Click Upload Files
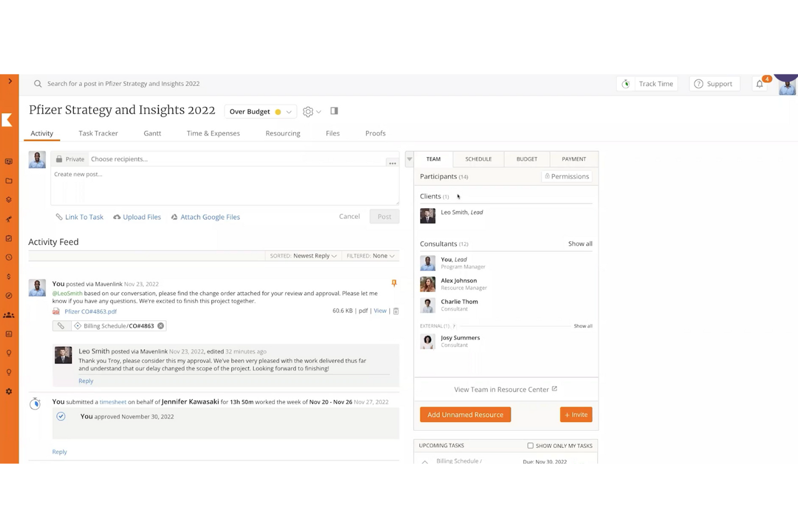 point(137,217)
